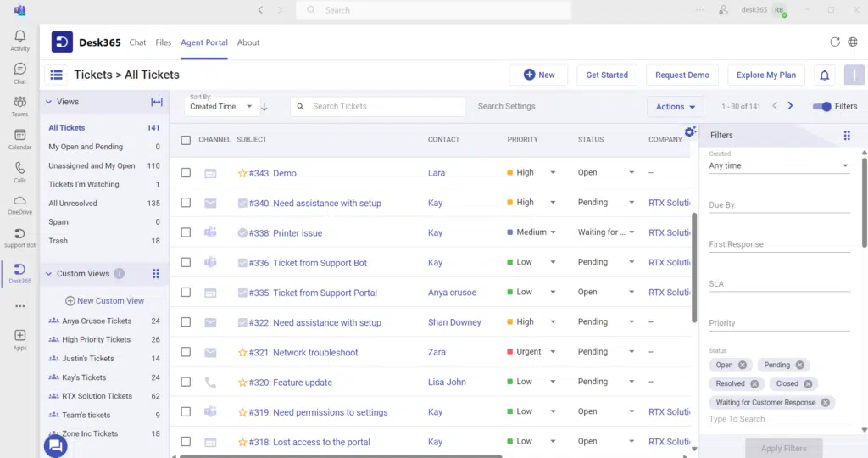The image size is (868, 458).
Task: Star ticket #343: Demo
Action: (242, 173)
